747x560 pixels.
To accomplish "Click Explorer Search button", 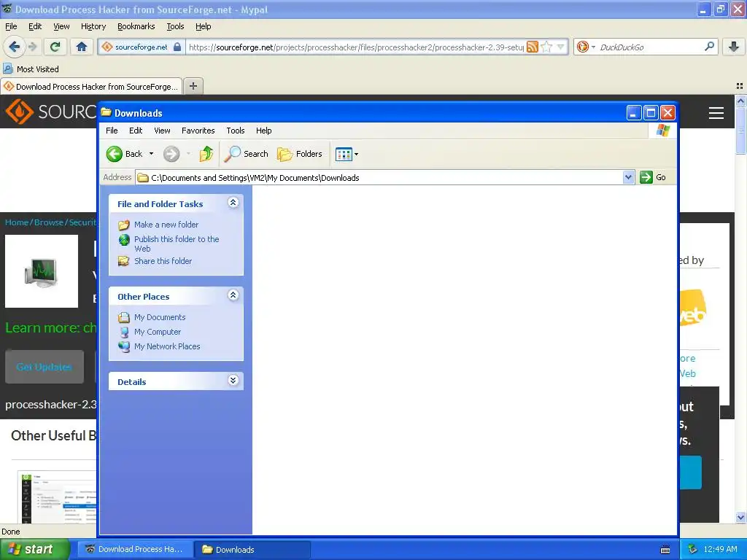I will 247,154.
